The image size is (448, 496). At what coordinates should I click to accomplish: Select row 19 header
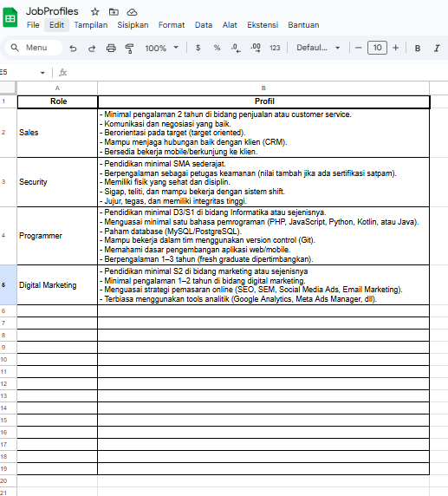click(8, 469)
